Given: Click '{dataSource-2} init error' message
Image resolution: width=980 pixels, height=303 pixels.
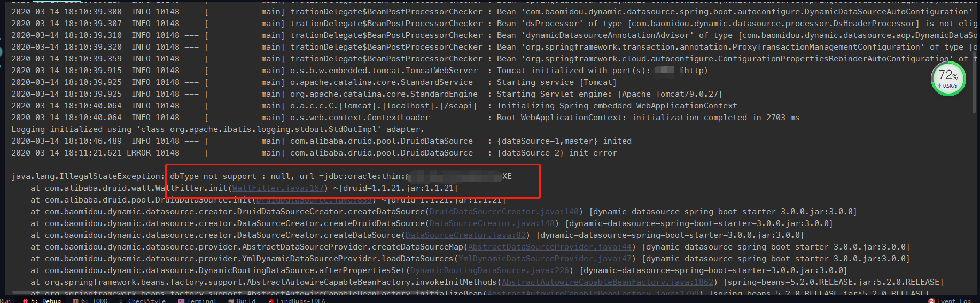Looking at the screenshot, I should (x=557, y=153).
